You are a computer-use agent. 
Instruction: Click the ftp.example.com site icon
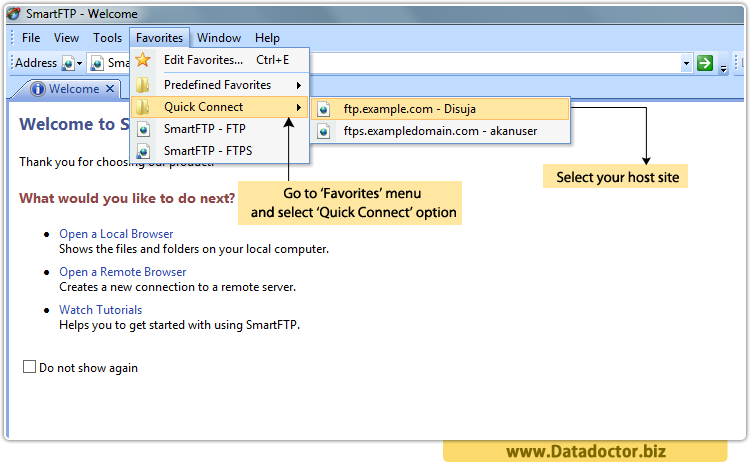(323, 110)
